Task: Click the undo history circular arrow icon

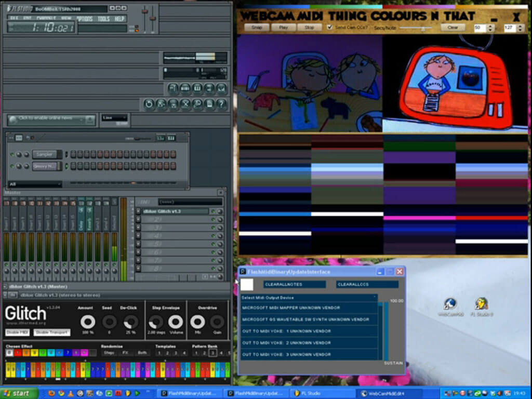Action: coord(149,104)
